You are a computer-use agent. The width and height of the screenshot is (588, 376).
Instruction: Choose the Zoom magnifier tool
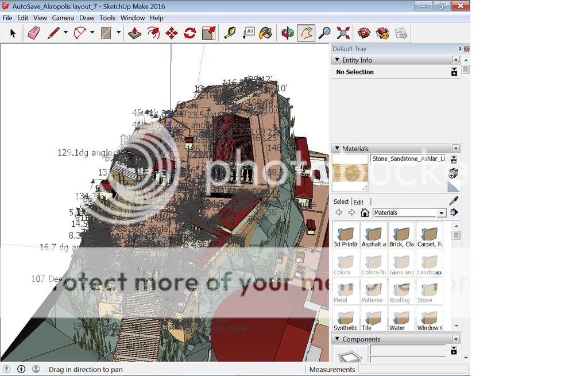click(324, 33)
